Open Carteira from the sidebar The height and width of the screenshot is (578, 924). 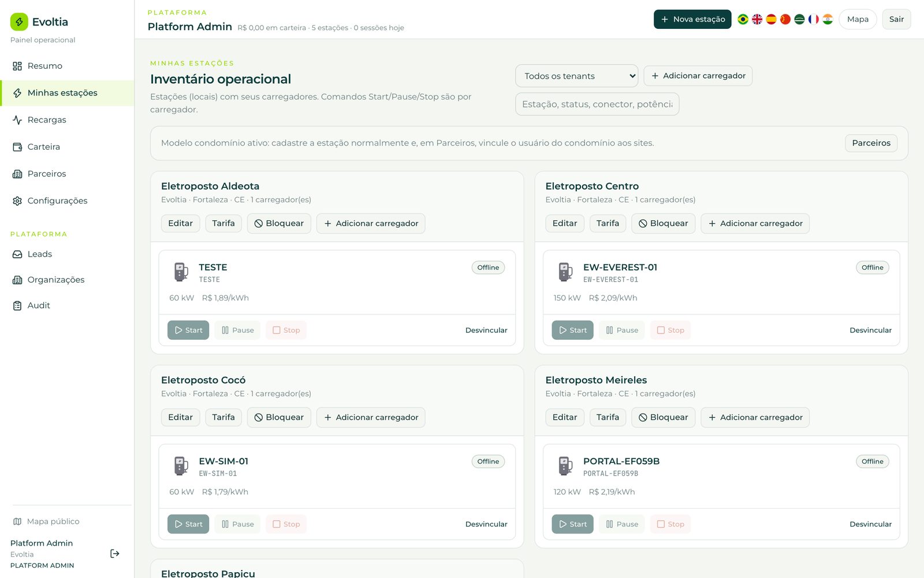click(x=67, y=147)
